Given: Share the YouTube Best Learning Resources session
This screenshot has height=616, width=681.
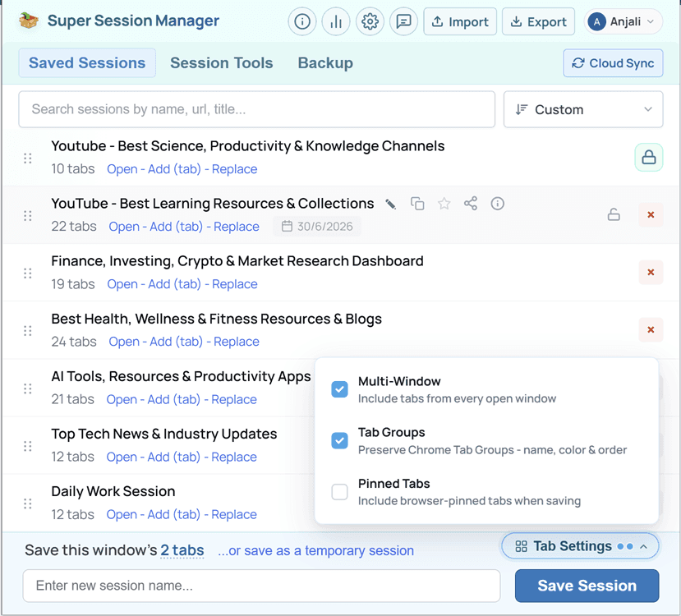Looking at the screenshot, I should point(471,203).
